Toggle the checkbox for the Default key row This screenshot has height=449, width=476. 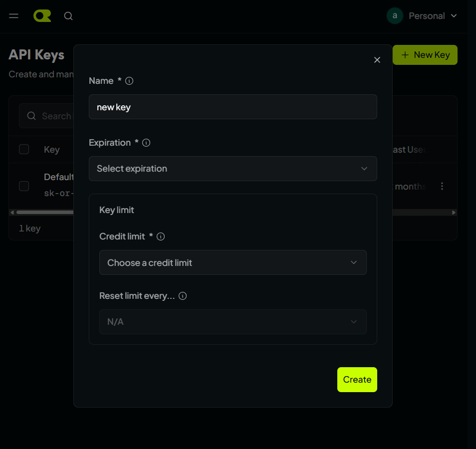coord(24,186)
